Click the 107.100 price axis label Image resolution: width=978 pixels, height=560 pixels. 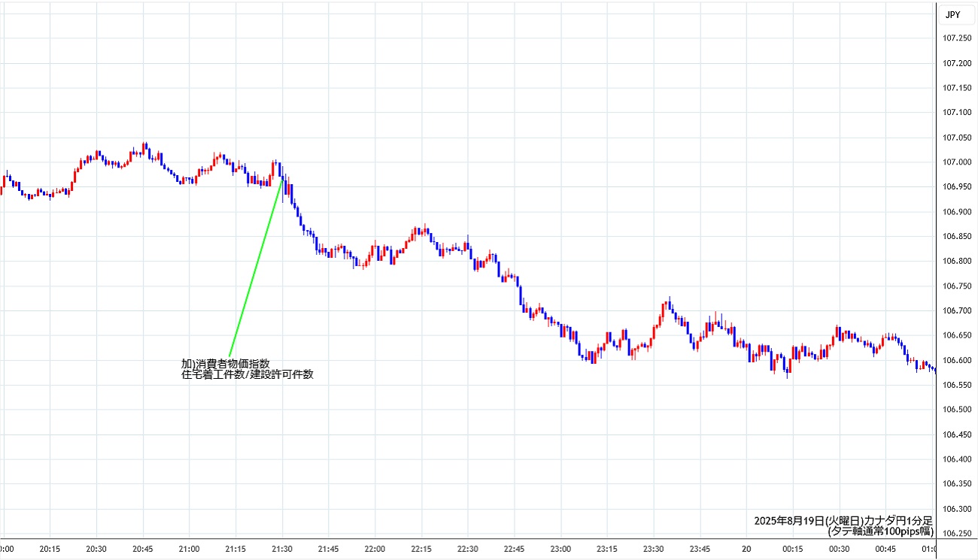[956, 113]
